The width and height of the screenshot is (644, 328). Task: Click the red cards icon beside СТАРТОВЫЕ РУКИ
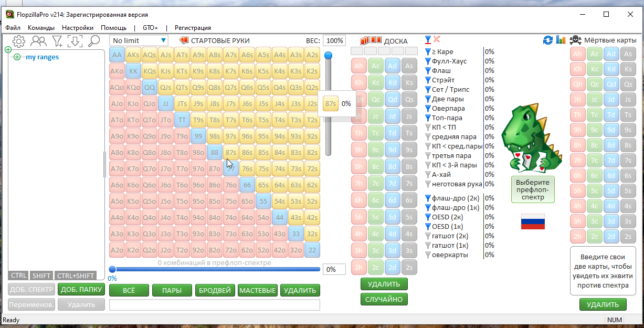184,40
